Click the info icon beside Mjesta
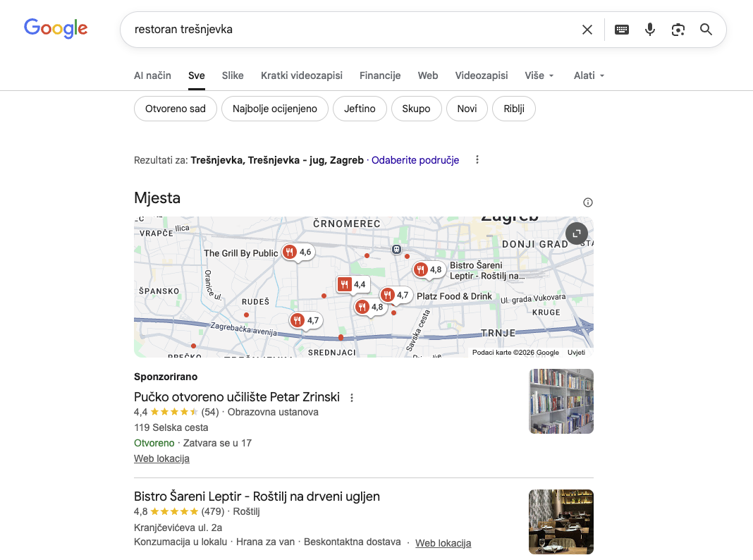 pos(588,202)
